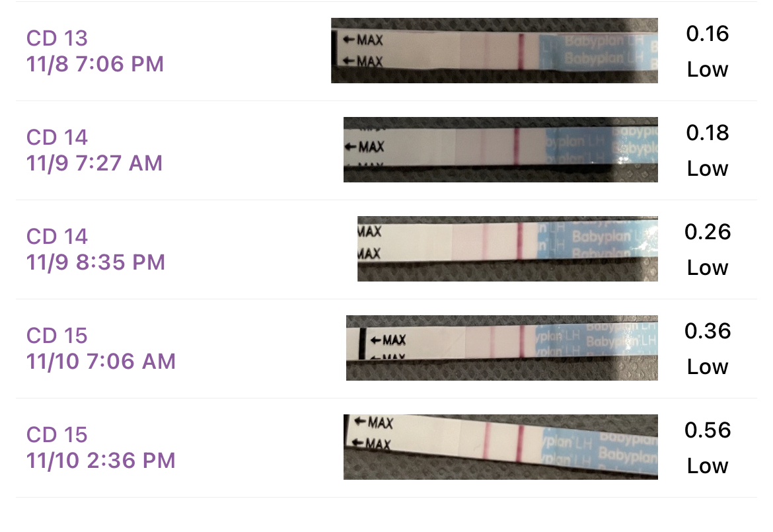The image size is (773, 532).
Task: Select the 0.18 ratio reading
Action: click(x=708, y=133)
